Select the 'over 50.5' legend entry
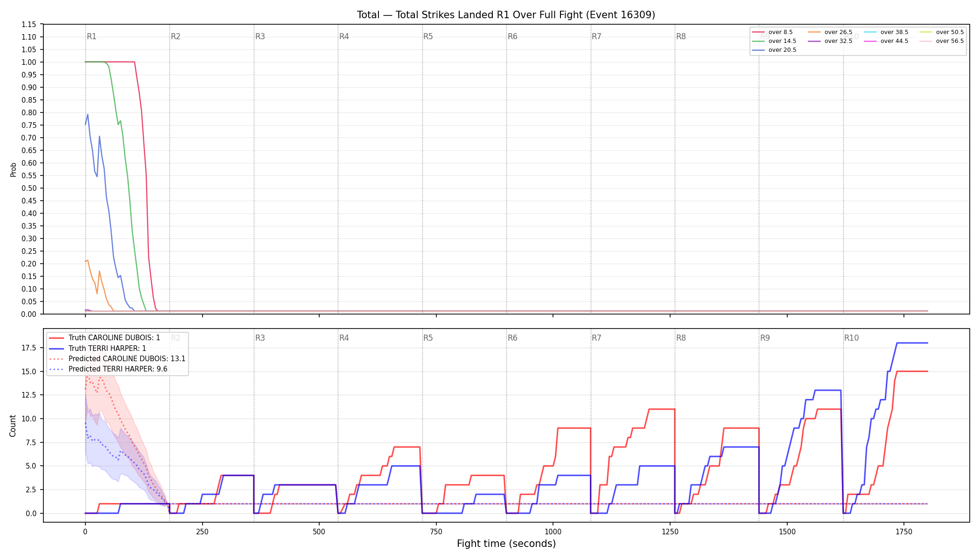This screenshot has width=980, height=560. (x=942, y=32)
